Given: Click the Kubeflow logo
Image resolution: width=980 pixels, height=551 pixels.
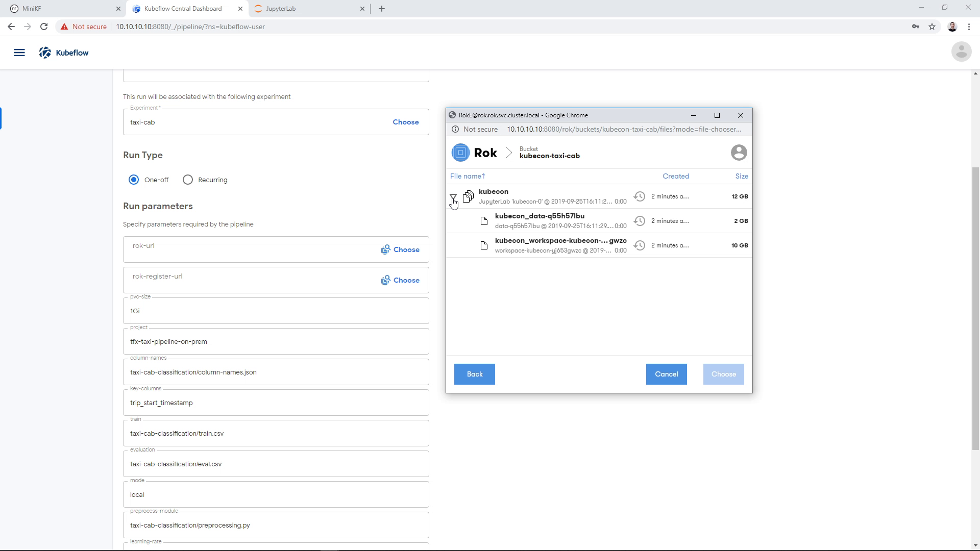Looking at the screenshot, I should point(64,53).
